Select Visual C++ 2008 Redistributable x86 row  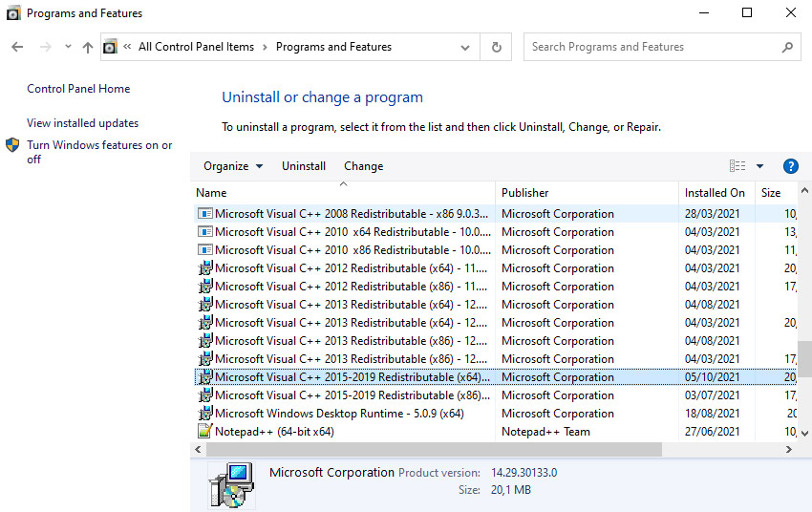pos(496,214)
